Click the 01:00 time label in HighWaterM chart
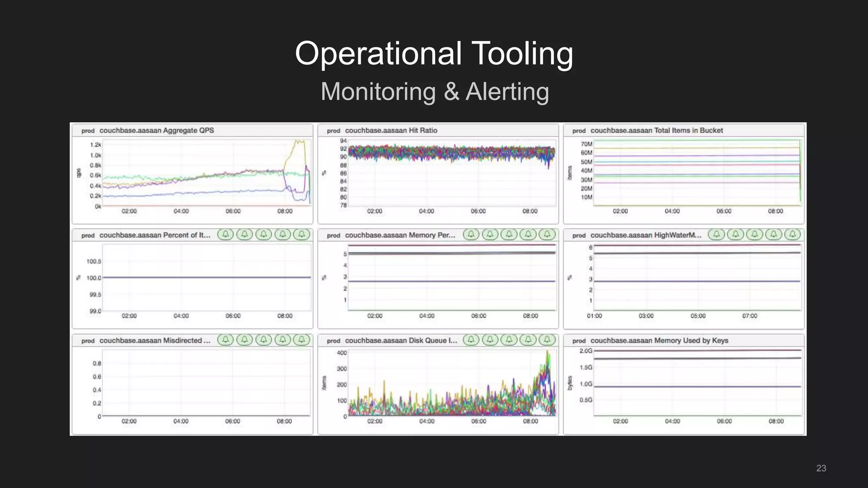Viewport: 868px width, 488px height. [594, 316]
